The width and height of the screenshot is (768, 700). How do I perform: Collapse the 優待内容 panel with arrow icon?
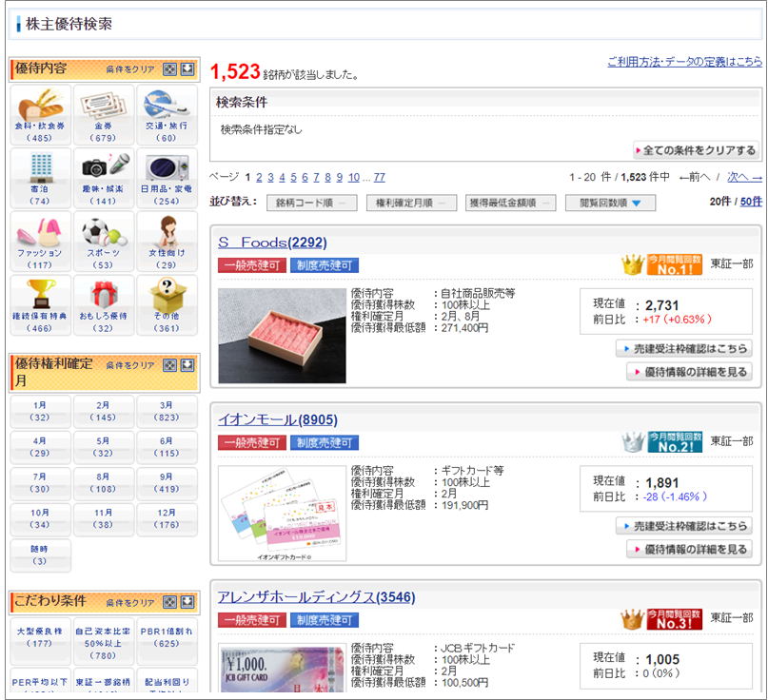pos(187,69)
